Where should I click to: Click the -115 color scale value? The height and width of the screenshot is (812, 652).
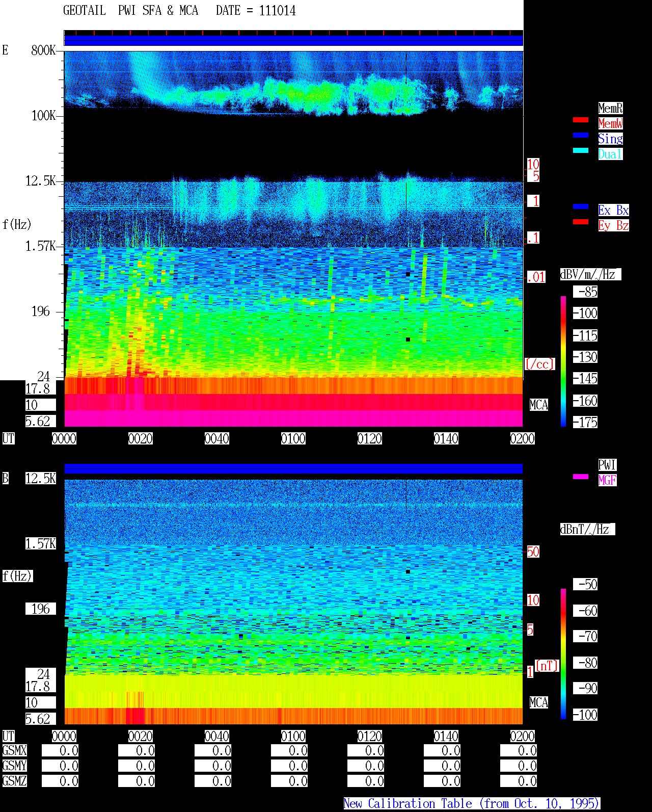point(585,335)
